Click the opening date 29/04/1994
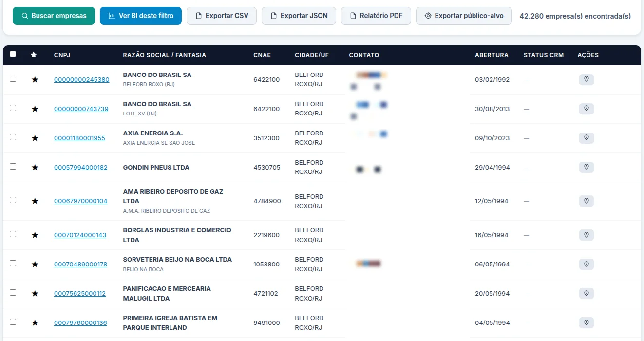The image size is (644, 341). tap(492, 167)
